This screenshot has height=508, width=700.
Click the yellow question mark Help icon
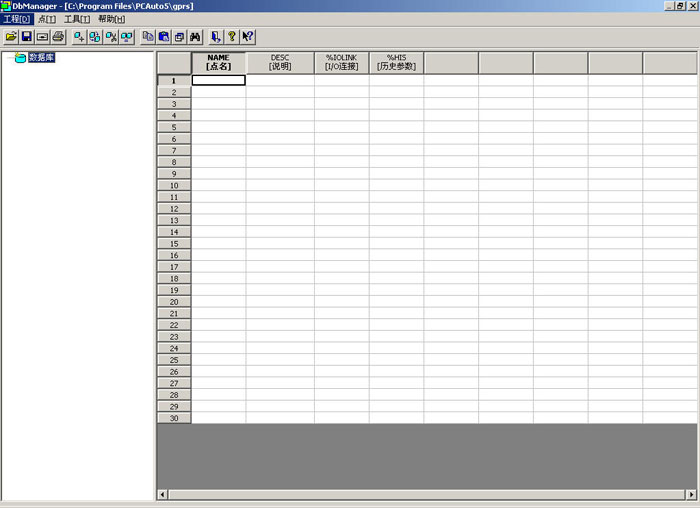[x=232, y=37]
